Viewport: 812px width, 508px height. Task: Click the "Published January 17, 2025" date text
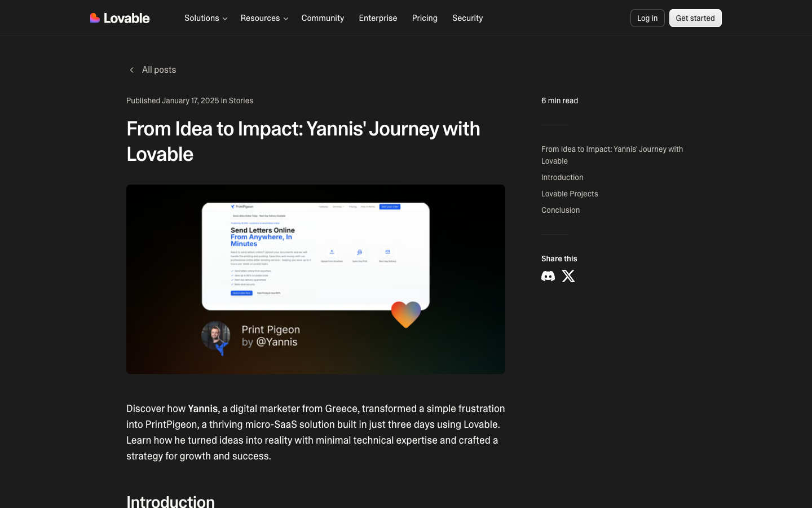coord(173,100)
